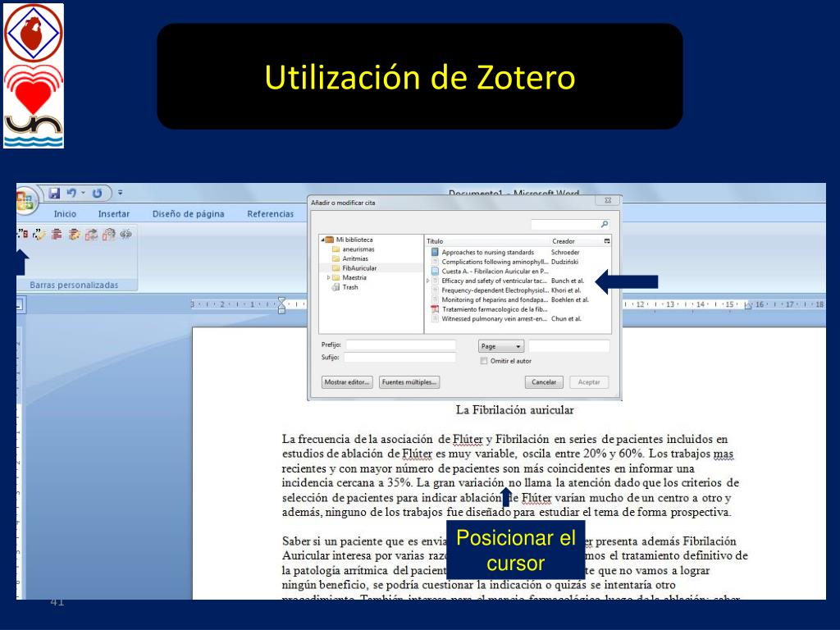The image size is (840, 630).
Task: Click the Zotero Refresh icon
Action: pyautogui.click(x=92, y=234)
